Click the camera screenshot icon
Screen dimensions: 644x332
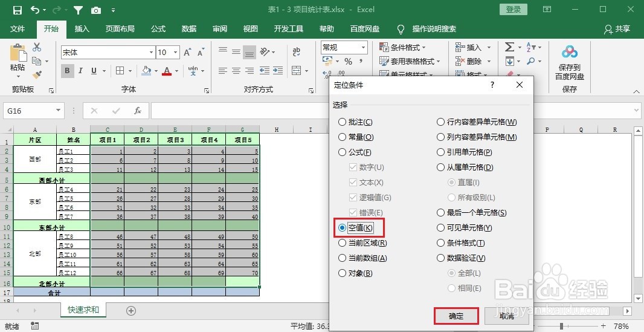(x=95, y=10)
